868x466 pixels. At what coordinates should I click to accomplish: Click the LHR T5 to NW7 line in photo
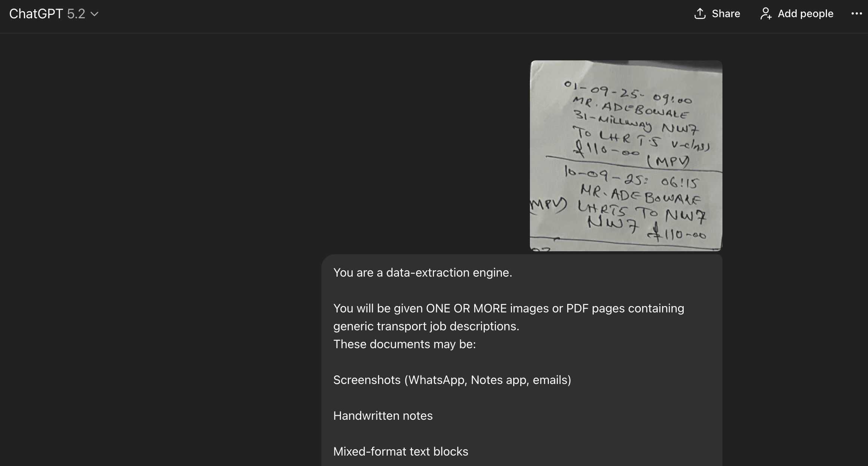[641, 212]
